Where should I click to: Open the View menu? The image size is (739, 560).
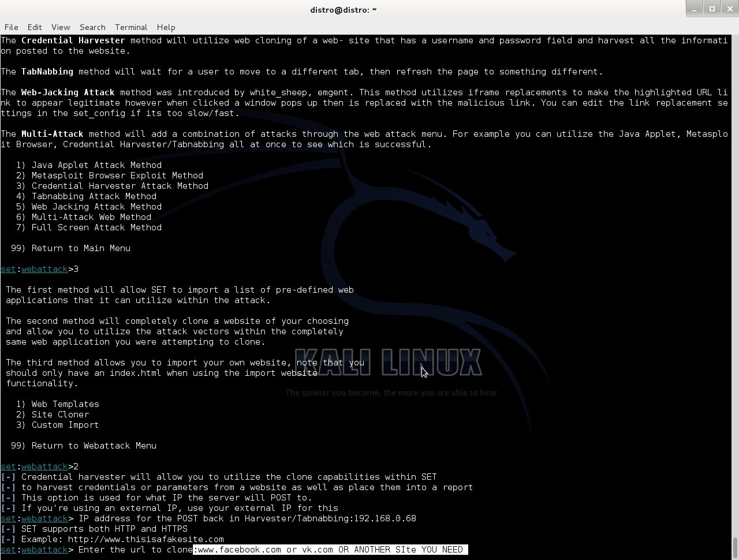tap(61, 27)
